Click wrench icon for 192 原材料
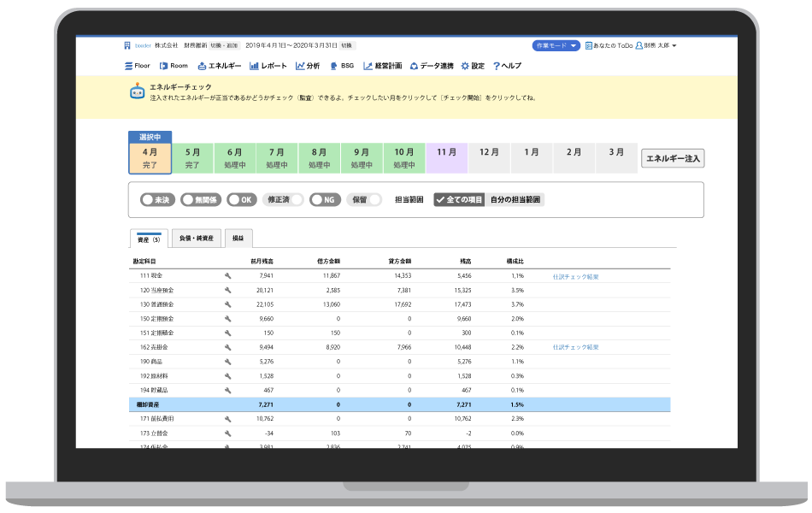Screen dimensions: 812x513 (x=228, y=375)
